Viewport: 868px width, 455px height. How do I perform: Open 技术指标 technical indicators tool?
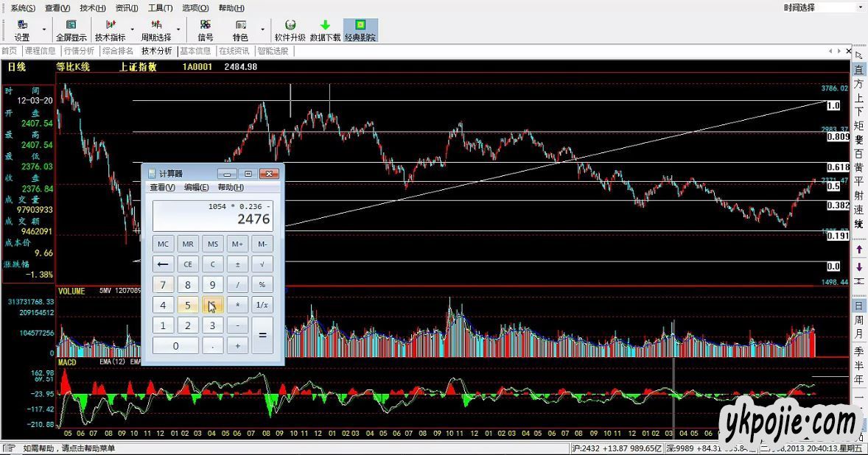click(110, 30)
